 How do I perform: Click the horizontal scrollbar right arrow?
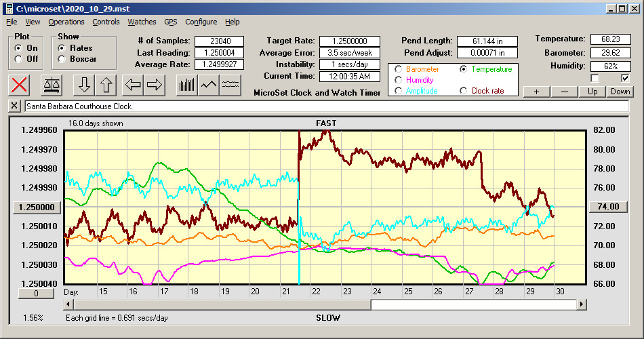[582, 305]
